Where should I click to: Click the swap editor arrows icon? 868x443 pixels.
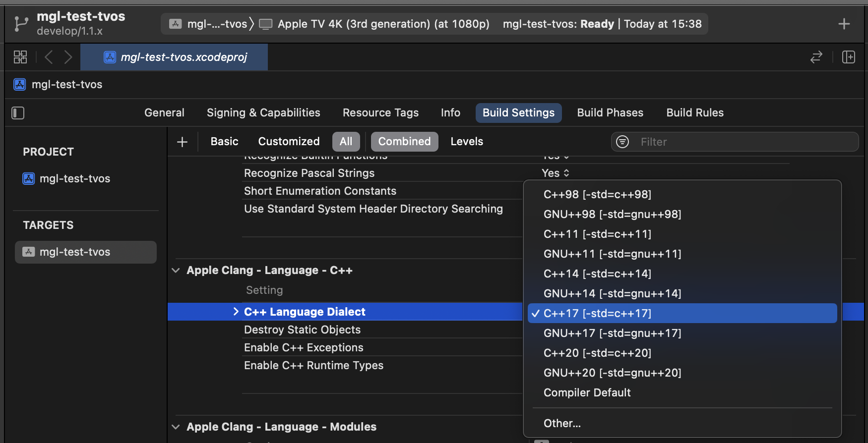click(x=816, y=57)
